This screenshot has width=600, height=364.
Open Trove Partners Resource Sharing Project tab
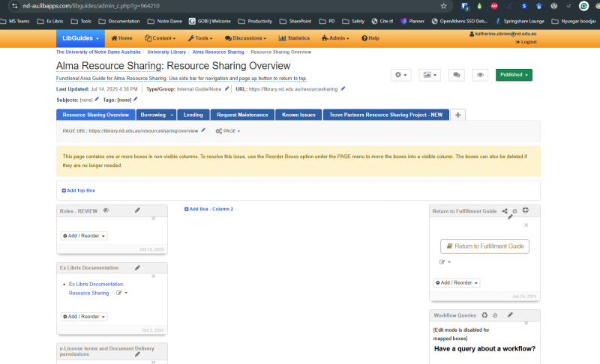(385, 115)
